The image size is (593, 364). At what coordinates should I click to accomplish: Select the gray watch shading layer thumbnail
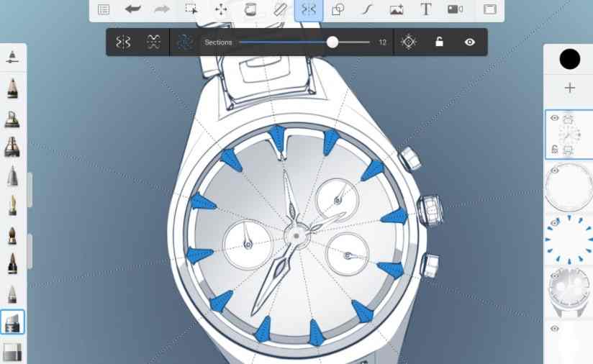click(x=569, y=292)
